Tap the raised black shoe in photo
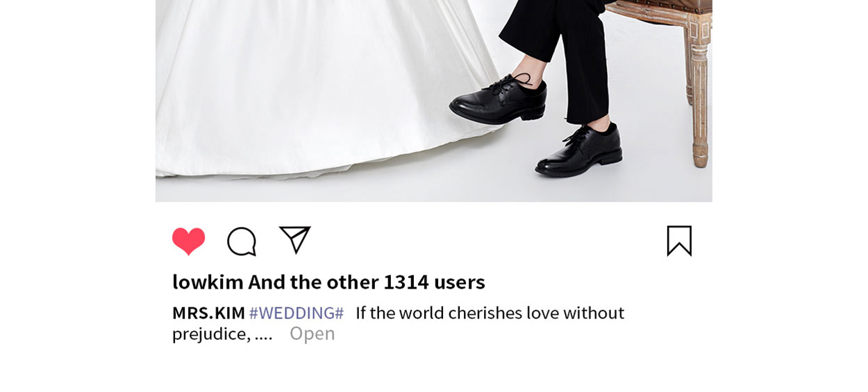The width and height of the screenshot is (868, 392). coord(498,99)
